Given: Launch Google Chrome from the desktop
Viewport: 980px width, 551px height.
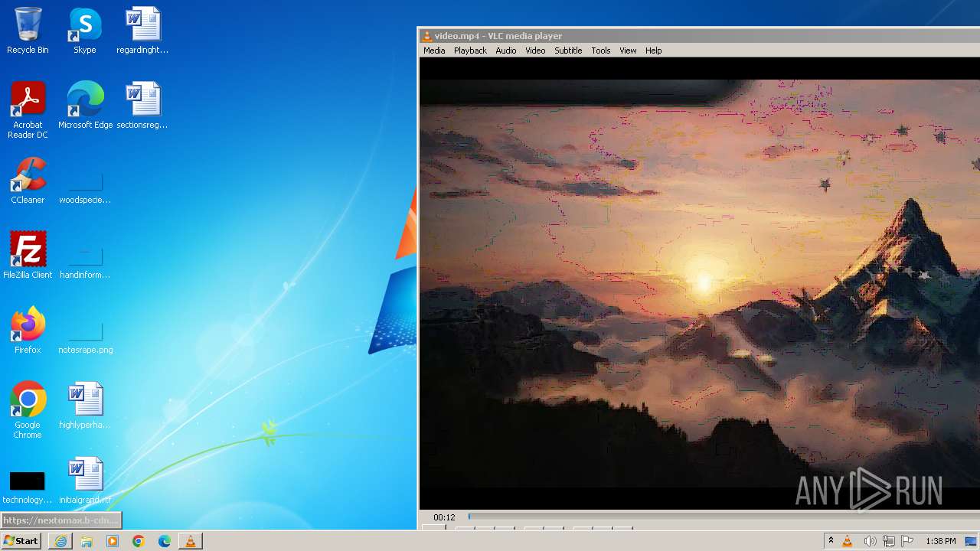Looking at the screenshot, I should (28, 410).
